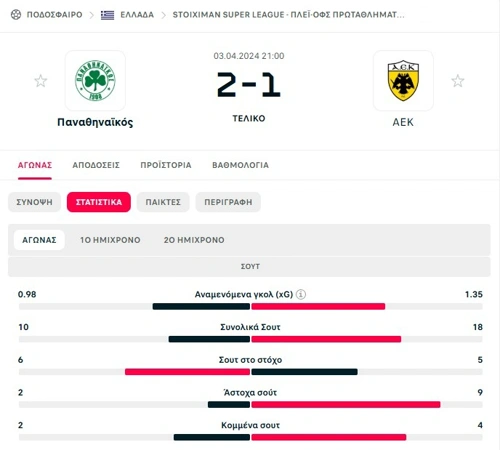
Task: Open the ΑΕΚ team logo
Action: [x=403, y=80]
